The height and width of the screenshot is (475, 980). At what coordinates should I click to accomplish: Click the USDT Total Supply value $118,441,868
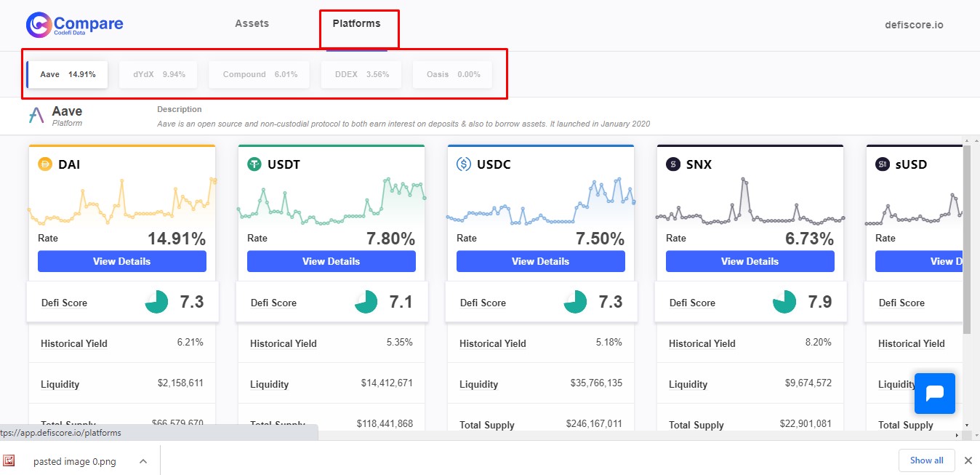[x=385, y=423]
